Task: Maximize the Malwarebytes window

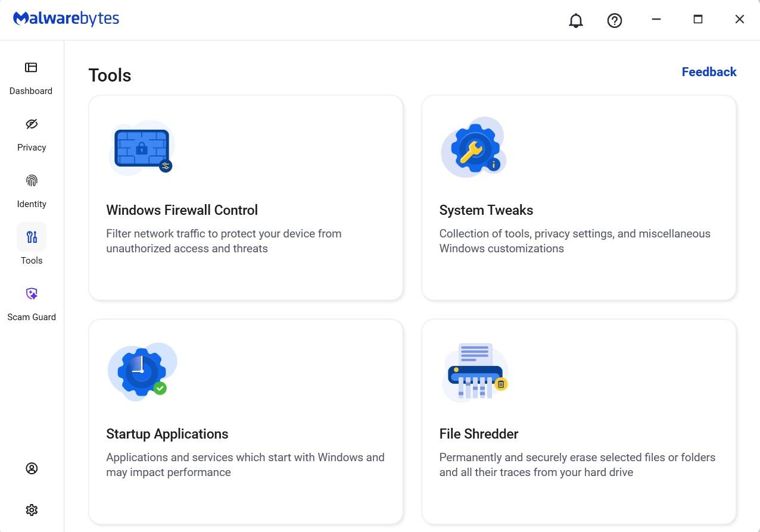Action: (x=698, y=19)
